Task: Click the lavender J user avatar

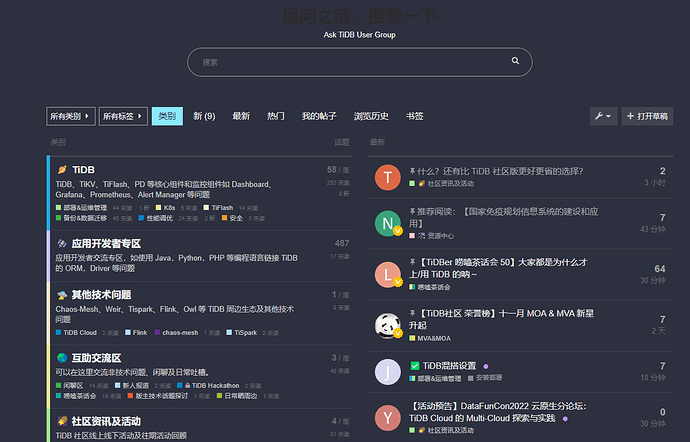Action: point(388,372)
